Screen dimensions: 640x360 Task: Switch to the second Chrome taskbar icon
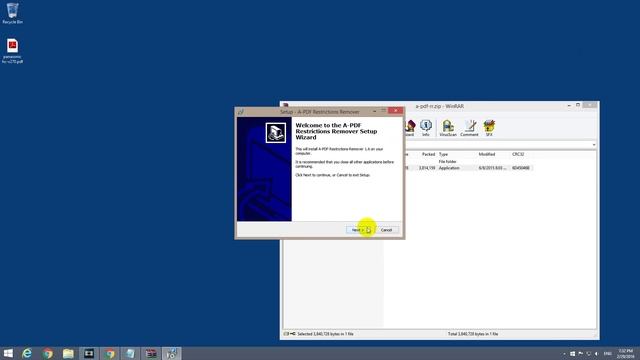click(109, 353)
